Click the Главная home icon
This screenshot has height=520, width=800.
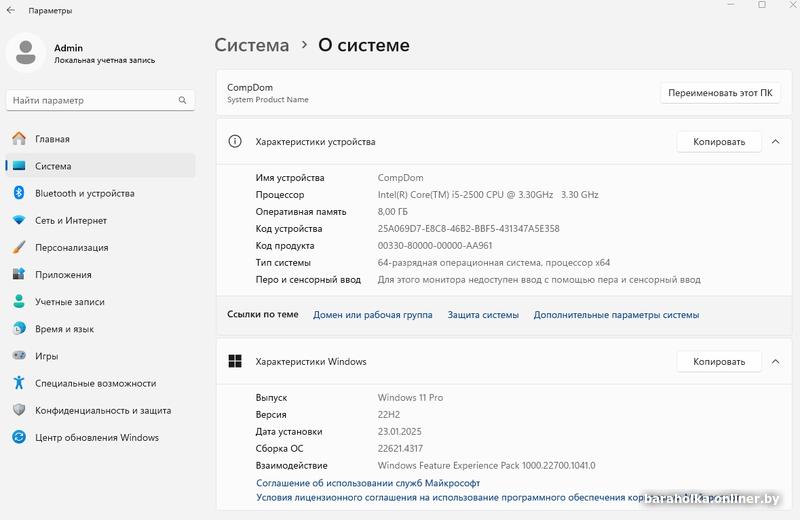[19, 138]
